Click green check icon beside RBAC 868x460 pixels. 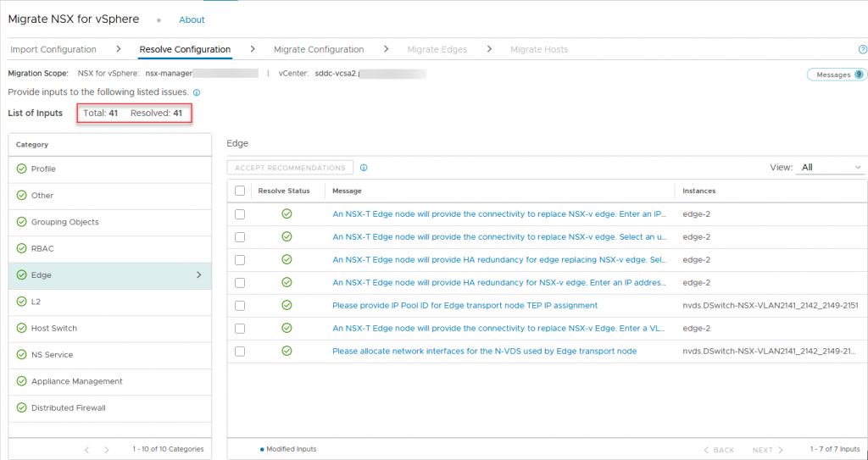(22, 248)
